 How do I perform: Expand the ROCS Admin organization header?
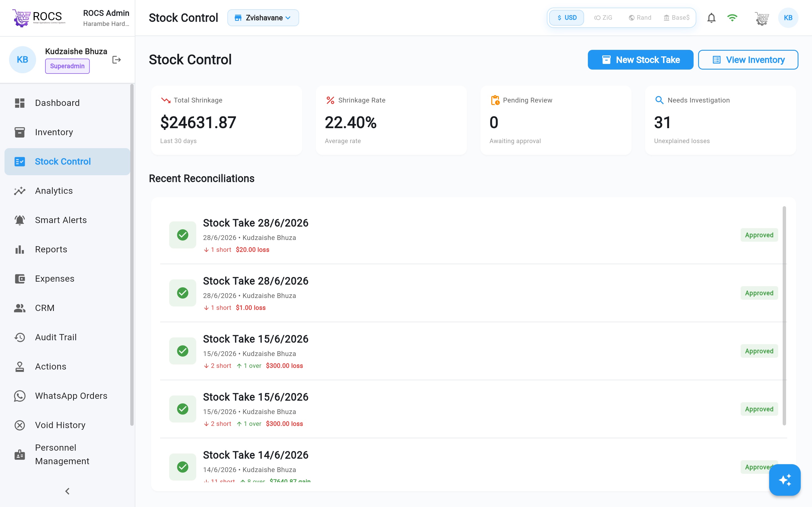pyautogui.click(x=106, y=18)
